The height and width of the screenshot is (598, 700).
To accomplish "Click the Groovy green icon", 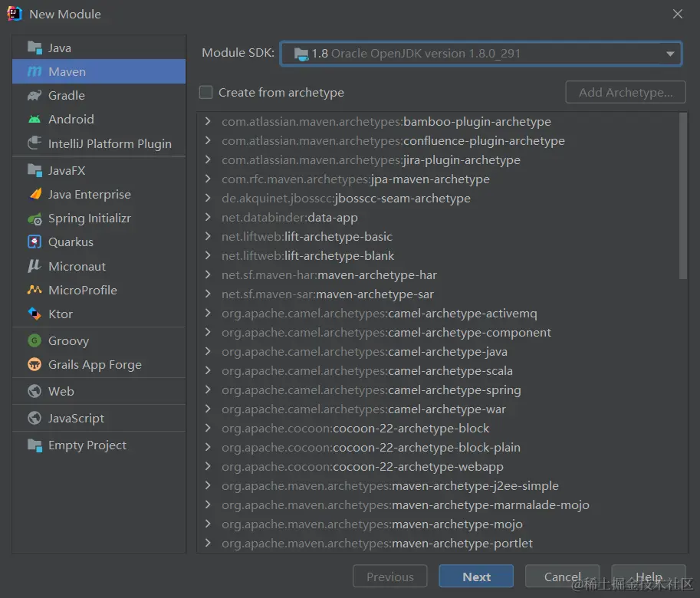I will click(x=35, y=341).
